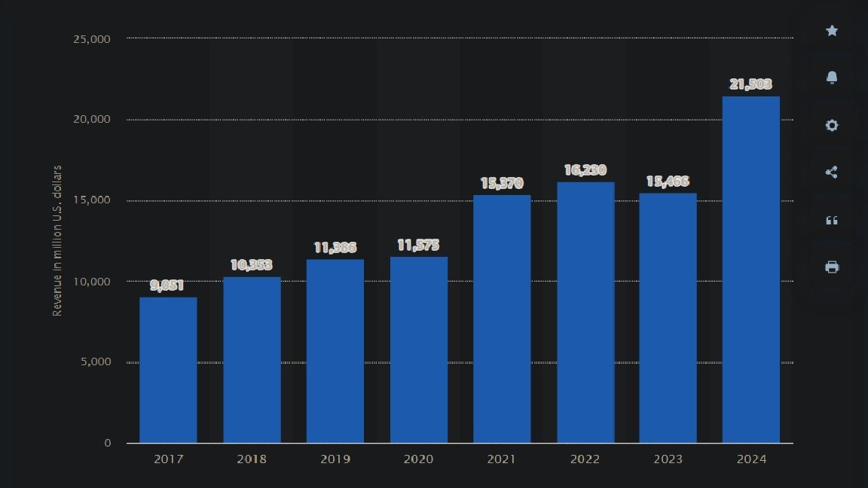868x488 pixels.
Task: Click the star favorite icon
Action: point(832,30)
